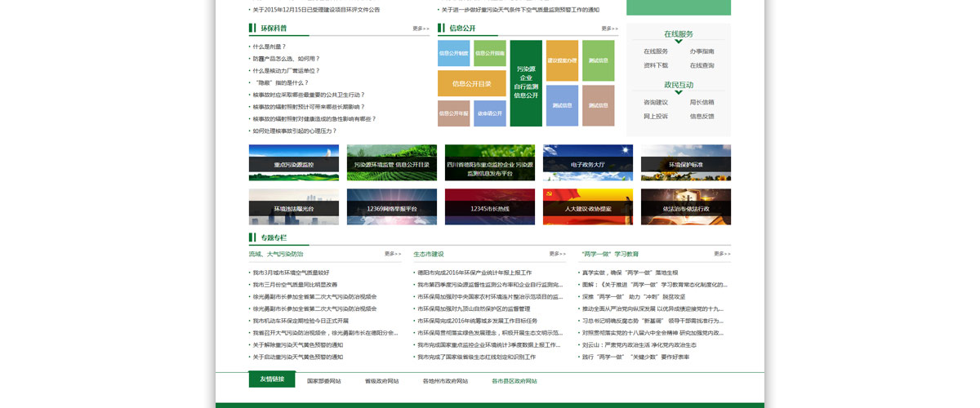Select the 信息公开指南 green tile
This screenshot has height=408, width=980.
490,53
